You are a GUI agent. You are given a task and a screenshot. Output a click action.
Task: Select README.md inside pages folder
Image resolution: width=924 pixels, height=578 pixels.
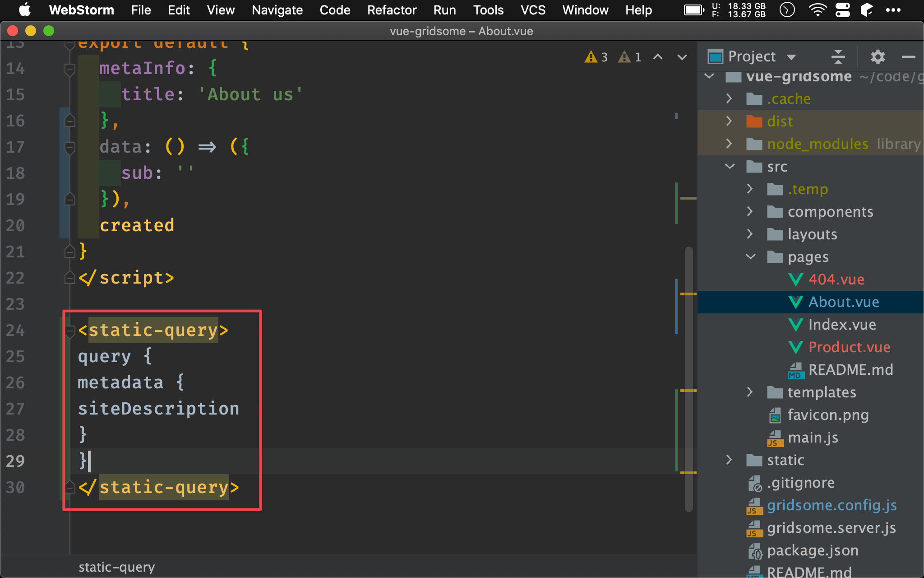click(850, 370)
